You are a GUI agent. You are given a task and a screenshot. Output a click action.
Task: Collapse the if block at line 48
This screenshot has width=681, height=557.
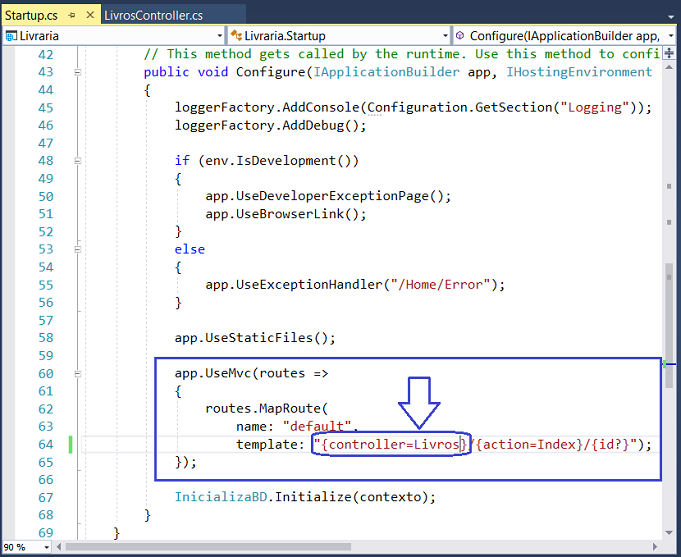(77, 161)
